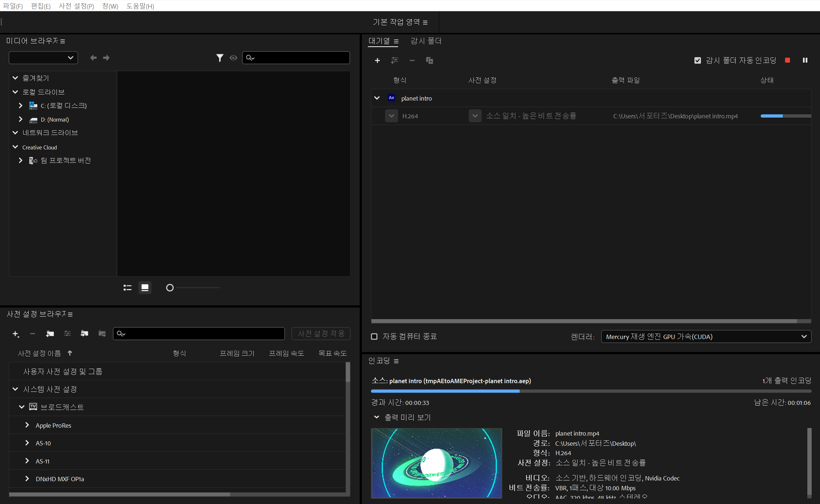Click the add source plus icon in queue
The width and height of the screenshot is (820, 504).
377,60
